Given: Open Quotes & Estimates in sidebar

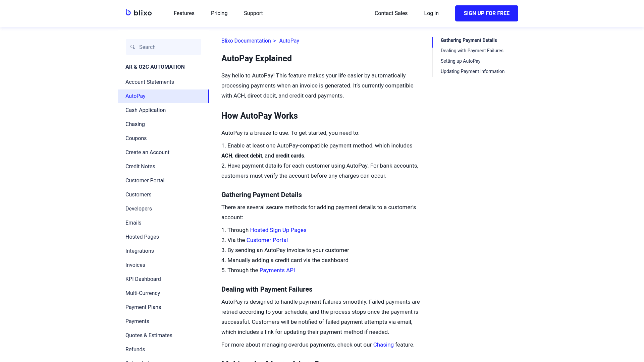Looking at the screenshot, I should pos(149,336).
